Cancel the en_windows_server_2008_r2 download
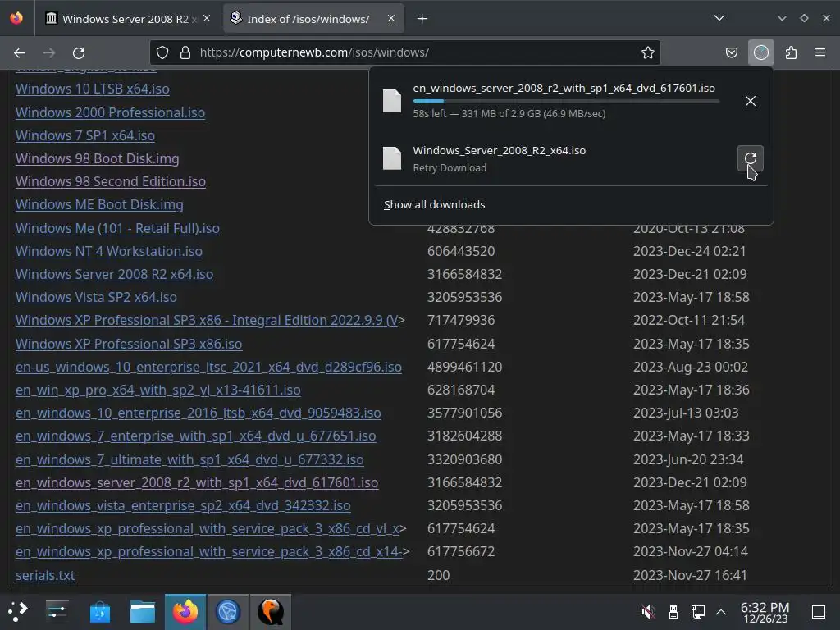Screen dimensions: 840x630 [750, 101]
